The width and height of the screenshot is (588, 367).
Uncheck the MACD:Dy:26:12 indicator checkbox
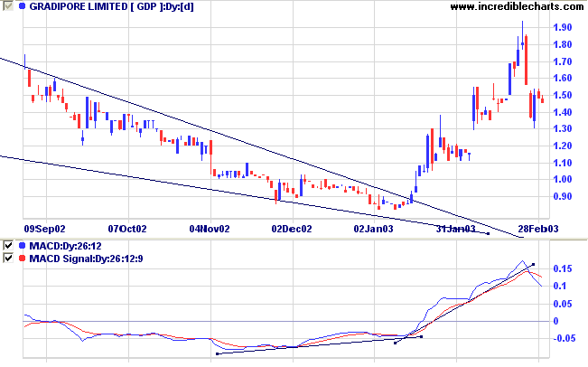8,246
